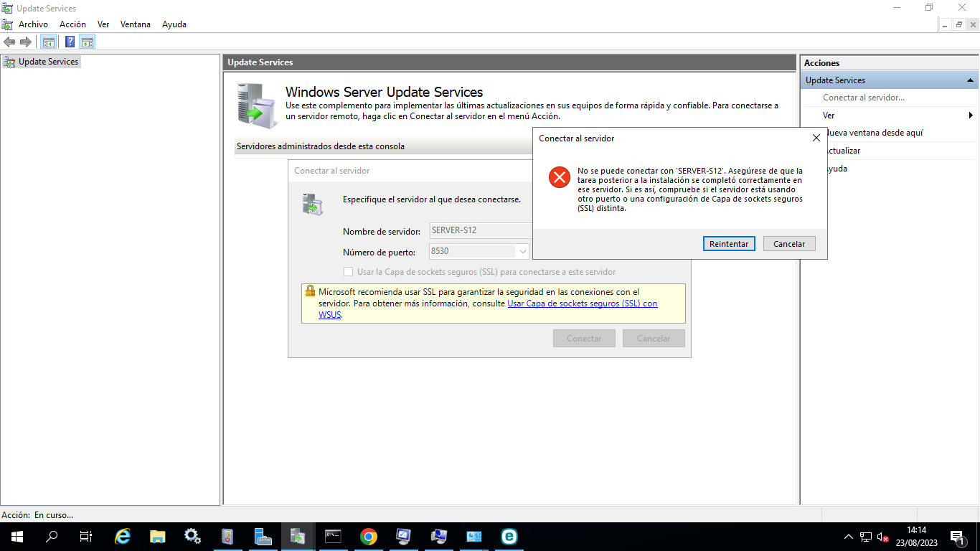Open the Acción menu
This screenshot has height=551, width=980.
point(72,24)
